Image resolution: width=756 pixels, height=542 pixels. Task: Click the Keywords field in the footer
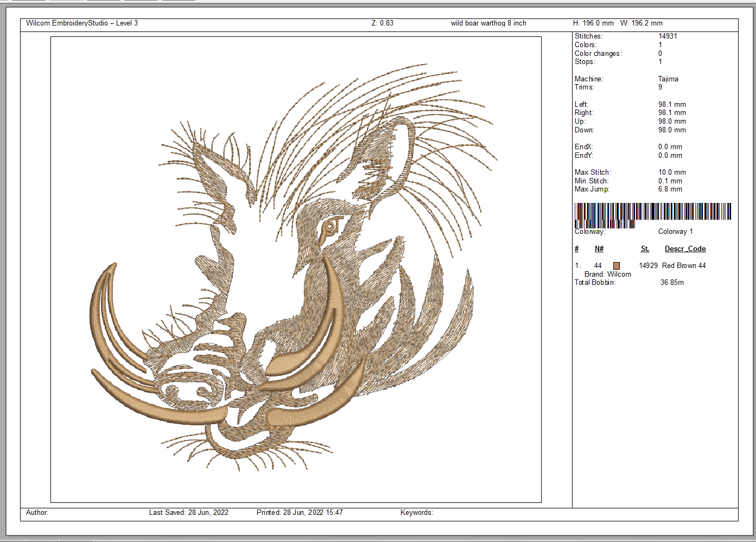click(x=416, y=513)
